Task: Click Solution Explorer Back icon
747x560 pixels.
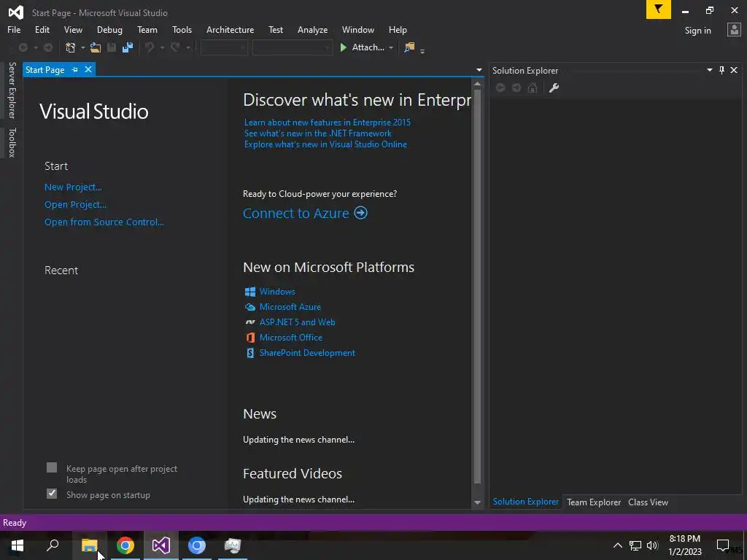Action: click(500, 87)
